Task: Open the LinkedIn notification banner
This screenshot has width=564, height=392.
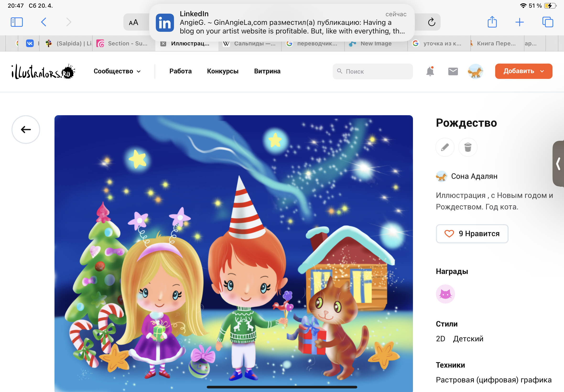Action: coord(282,23)
